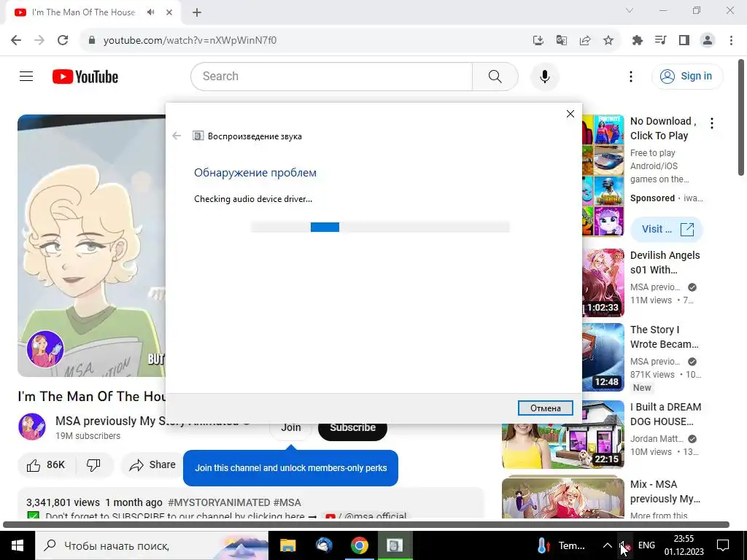Open the Chrome profile avatar
This screenshot has width=747, height=560.
(x=708, y=40)
